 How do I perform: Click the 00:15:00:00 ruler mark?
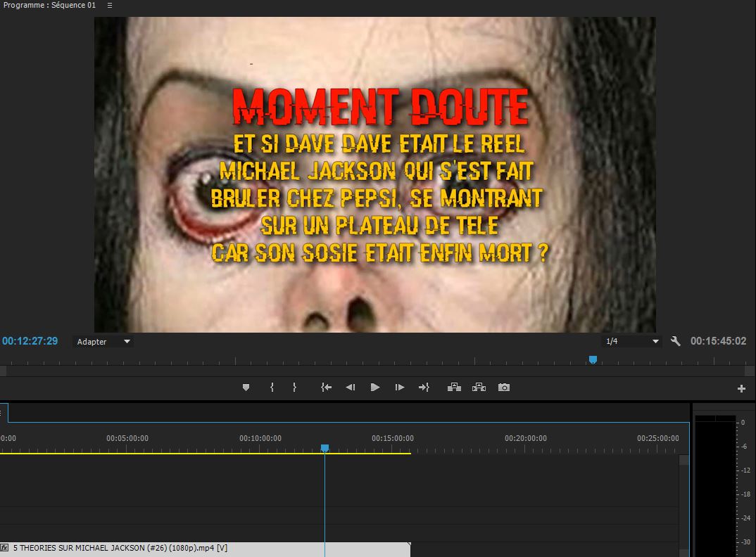(x=393, y=438)
